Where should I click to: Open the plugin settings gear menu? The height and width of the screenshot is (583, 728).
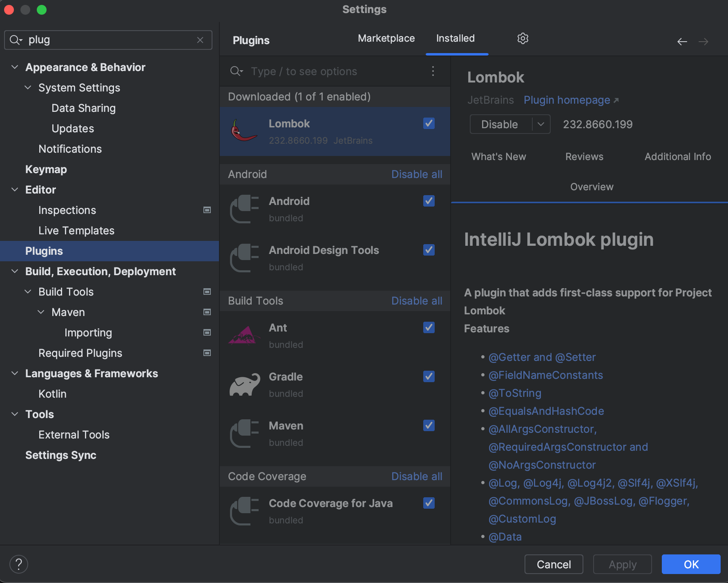[523, 38]
